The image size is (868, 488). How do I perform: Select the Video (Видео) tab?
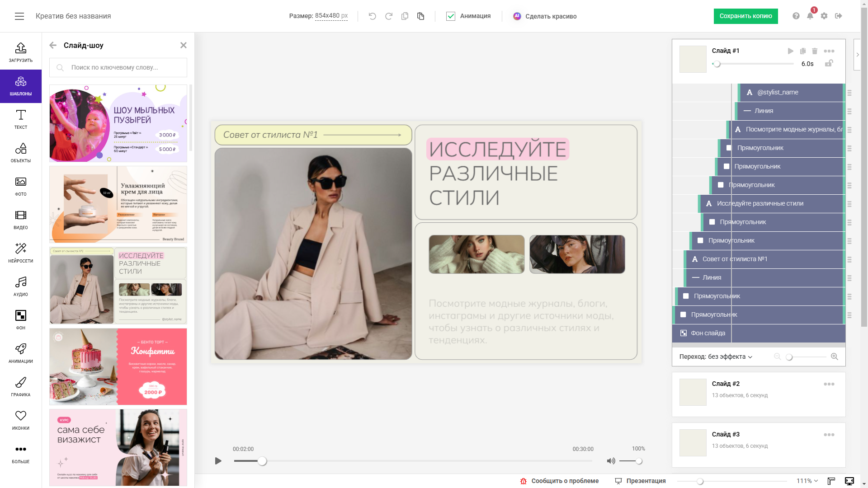point(21,219)
